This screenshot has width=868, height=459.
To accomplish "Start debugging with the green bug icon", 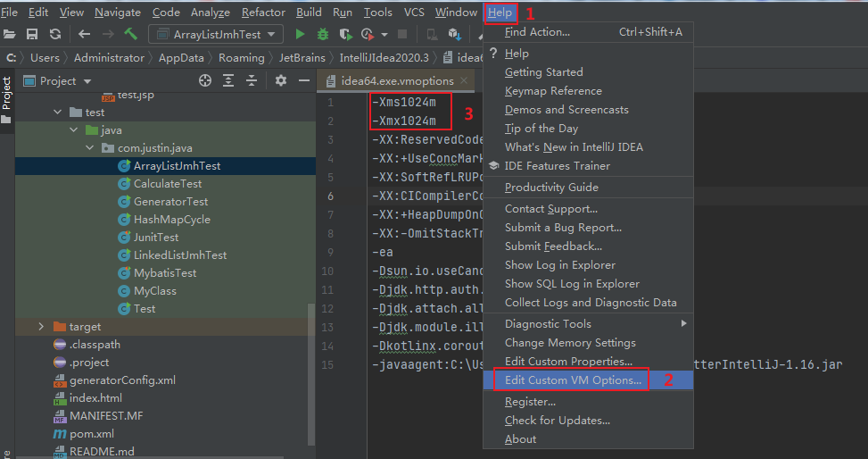I will [x=323, y=34].
